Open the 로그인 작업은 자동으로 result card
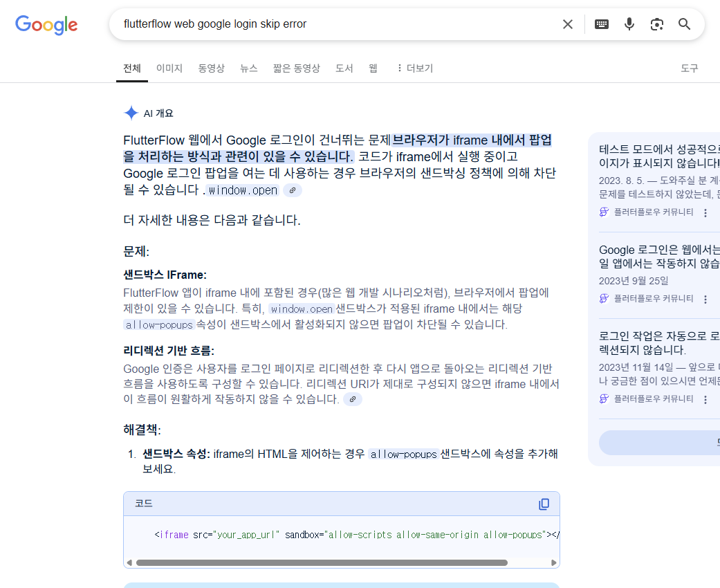This screenshot has width=720, height=588. 659,342
